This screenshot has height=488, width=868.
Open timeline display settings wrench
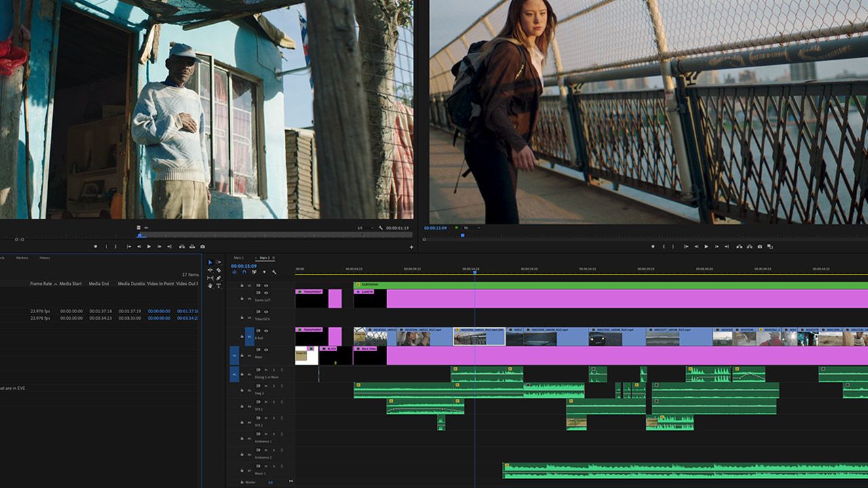(274, 272)
